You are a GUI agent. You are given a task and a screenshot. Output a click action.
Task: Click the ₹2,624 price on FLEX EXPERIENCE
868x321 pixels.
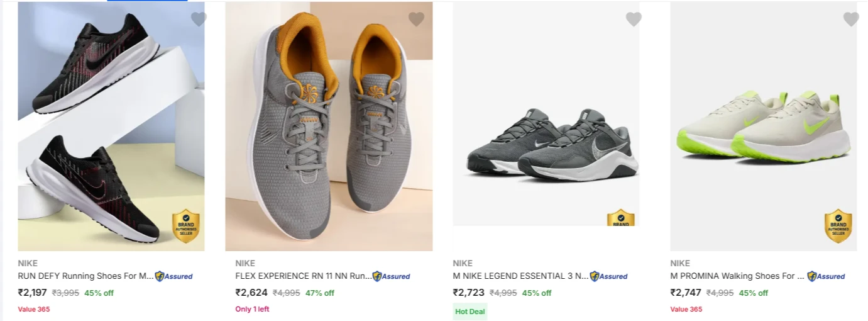[251, 293]
